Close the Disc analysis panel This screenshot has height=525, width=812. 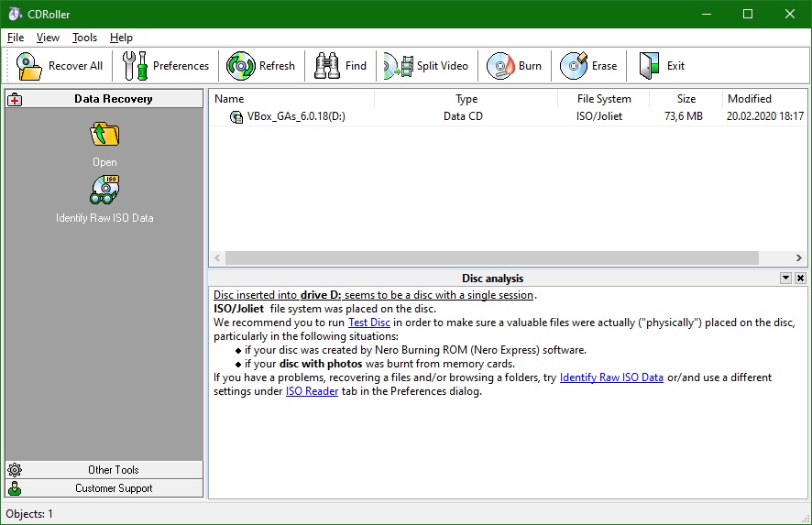(x=800, y=278)
